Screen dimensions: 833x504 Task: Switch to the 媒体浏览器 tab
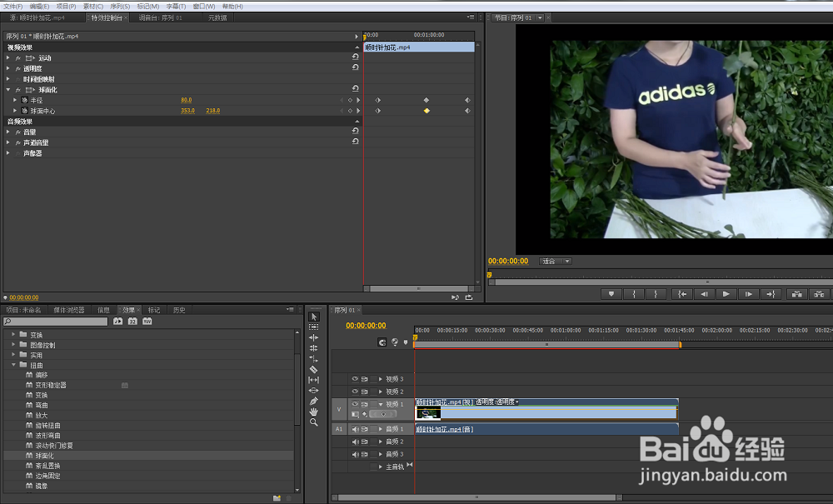click(69, 310)
